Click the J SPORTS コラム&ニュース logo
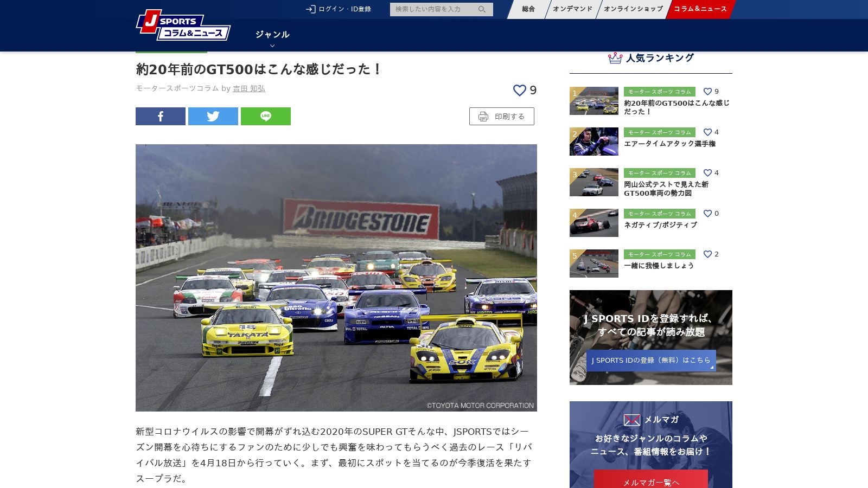The image size is (868, 488). point(183,25)
